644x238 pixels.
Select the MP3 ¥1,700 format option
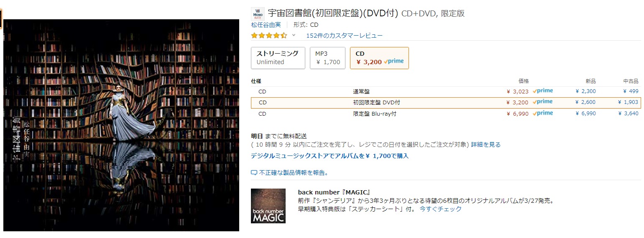coord(327,58)
